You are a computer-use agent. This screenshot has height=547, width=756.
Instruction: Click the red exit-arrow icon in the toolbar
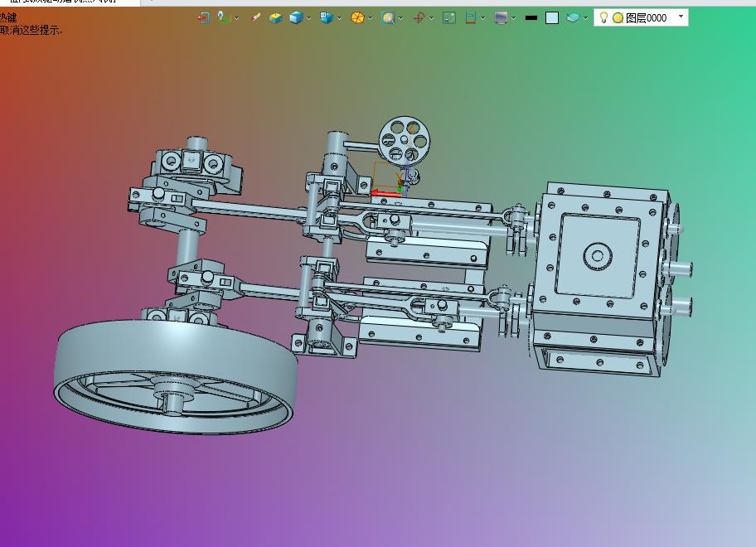pyautogui.click(x=203, y=18)
